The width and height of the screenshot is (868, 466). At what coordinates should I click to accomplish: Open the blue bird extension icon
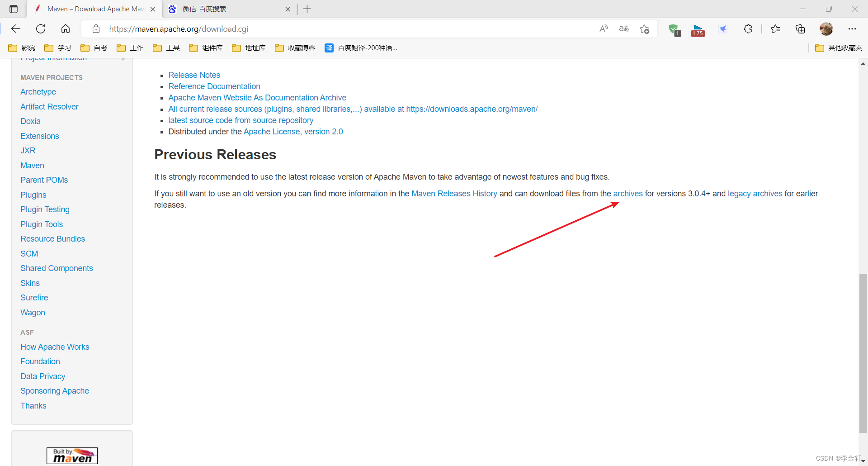pyautogui.click(x=723, y=29)
